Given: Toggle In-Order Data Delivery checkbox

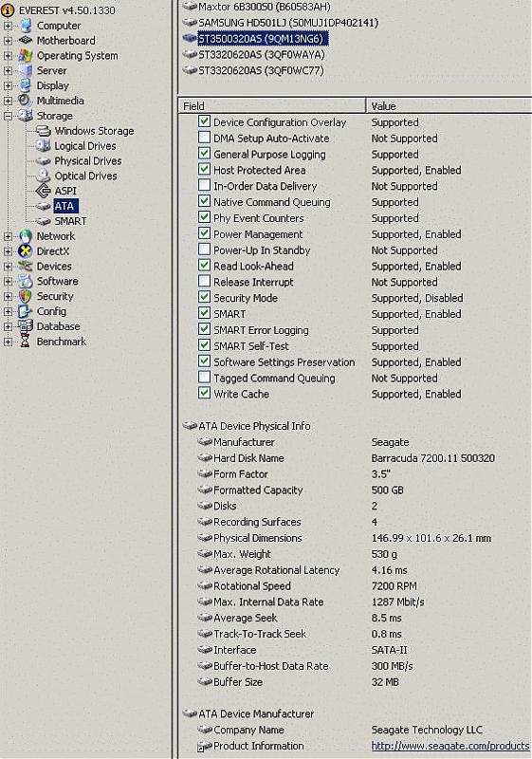Looking at the screenshot, I should pos(204,185).
